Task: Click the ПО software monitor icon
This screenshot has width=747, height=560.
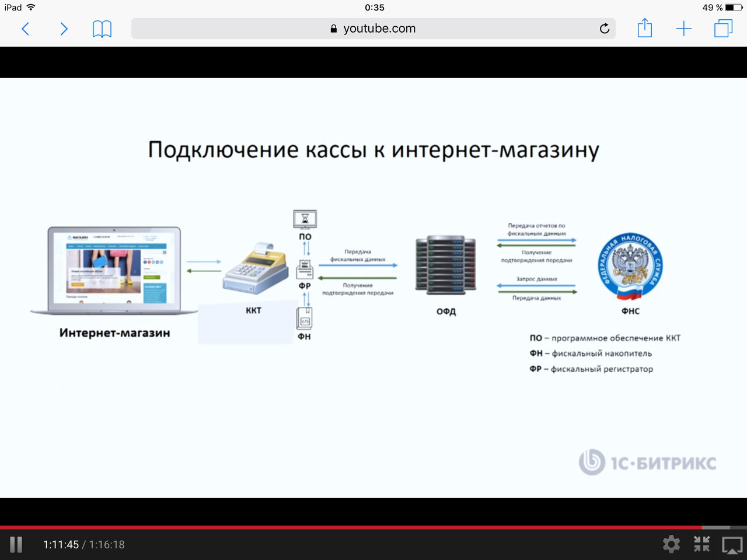Action: click(305, 219)
